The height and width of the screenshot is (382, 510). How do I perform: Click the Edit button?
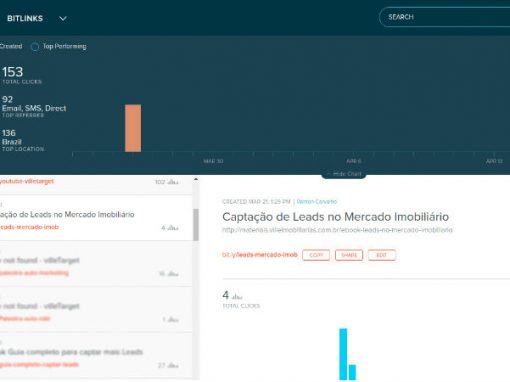(x=382, y=255)
